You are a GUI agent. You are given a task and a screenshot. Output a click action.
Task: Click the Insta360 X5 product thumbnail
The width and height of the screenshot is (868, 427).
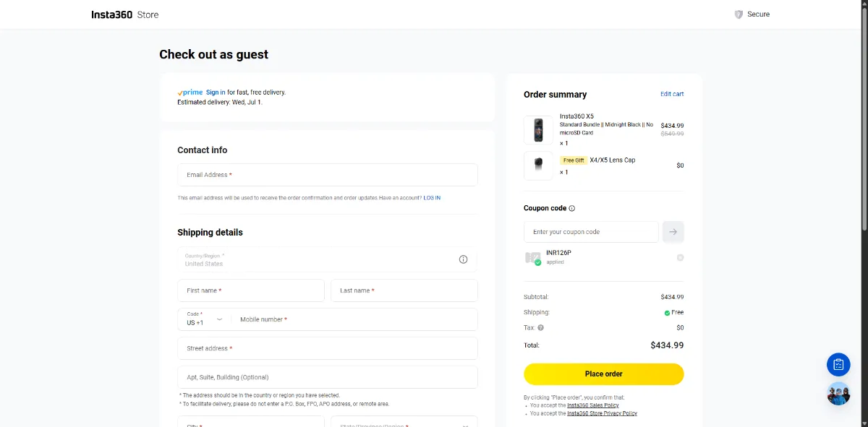538,130
